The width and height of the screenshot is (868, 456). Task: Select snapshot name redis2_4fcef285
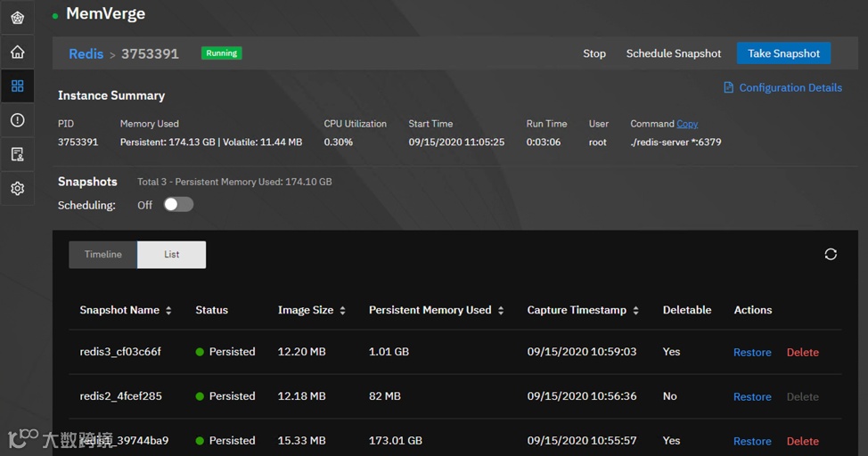[120, 395]
